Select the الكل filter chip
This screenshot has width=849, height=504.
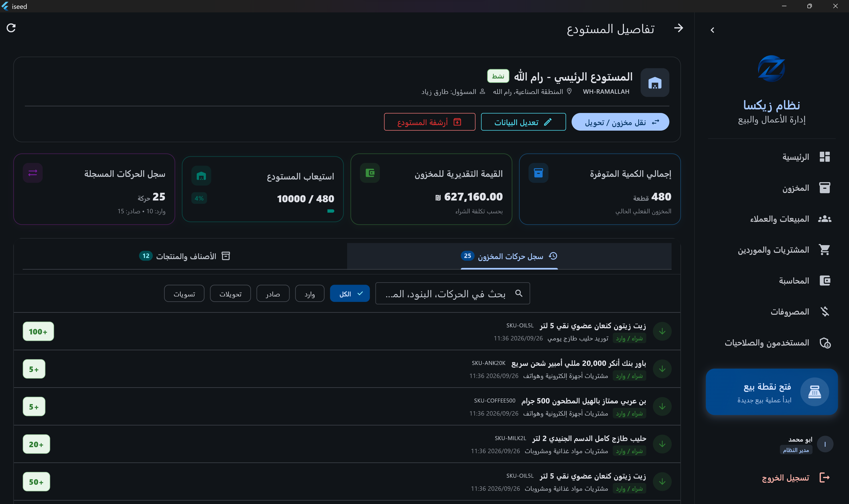(350, 293)
